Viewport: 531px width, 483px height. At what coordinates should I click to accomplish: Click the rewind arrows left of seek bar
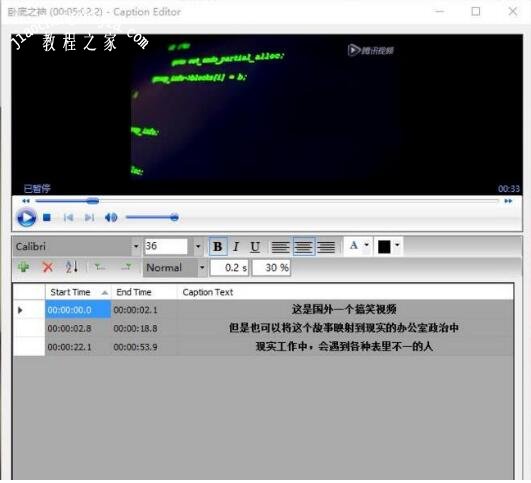tap(26, 201)
